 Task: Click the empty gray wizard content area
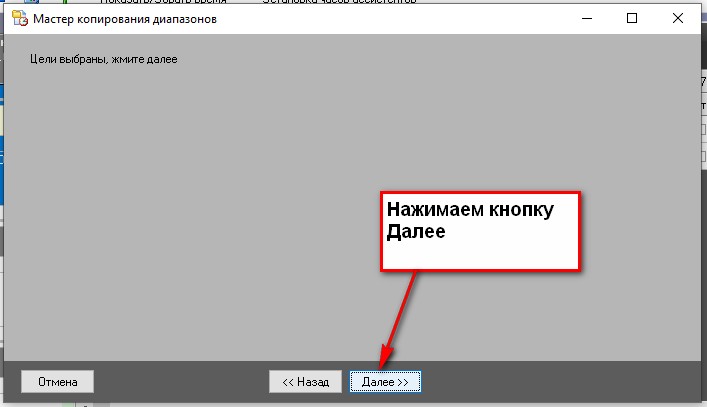click(x=200, y=200)
